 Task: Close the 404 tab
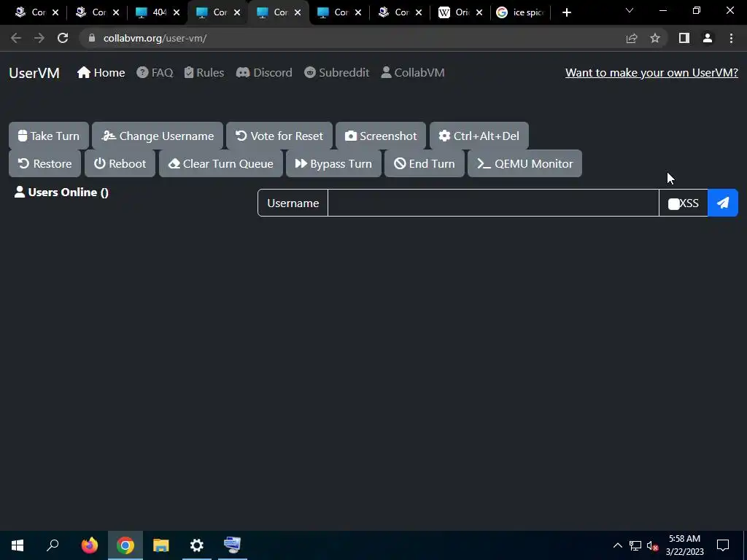coord(177,12)
